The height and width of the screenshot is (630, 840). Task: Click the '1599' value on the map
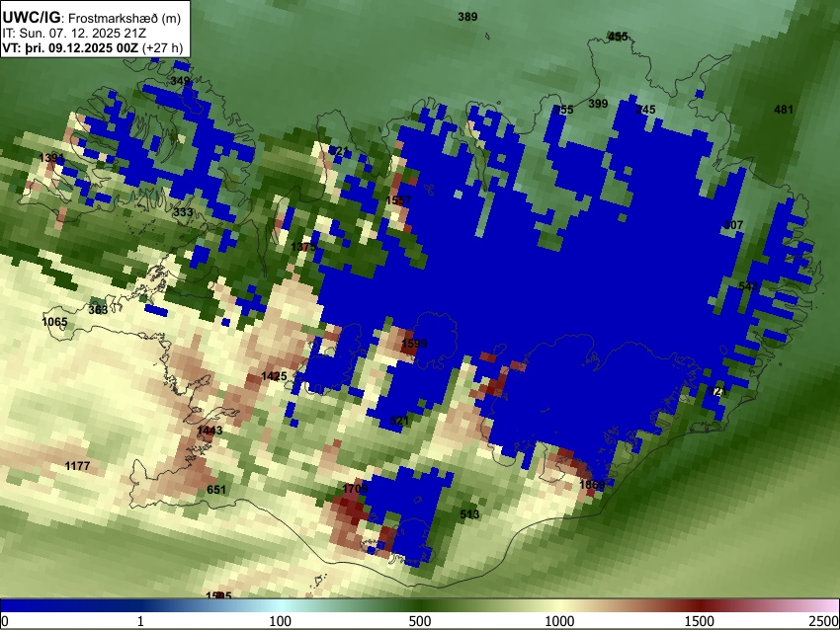tap(414, 344)
